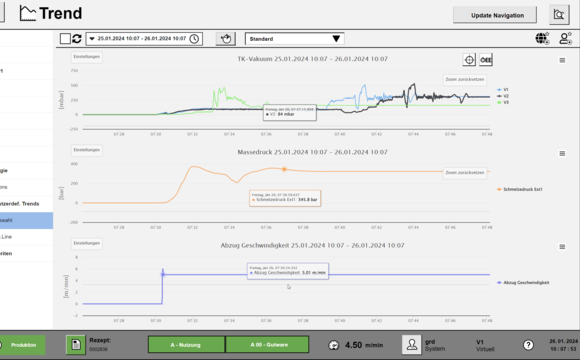Click Zoom zurücksetzen on Massedruck chart
The image size is (580, 360).
tap(465, 173)
